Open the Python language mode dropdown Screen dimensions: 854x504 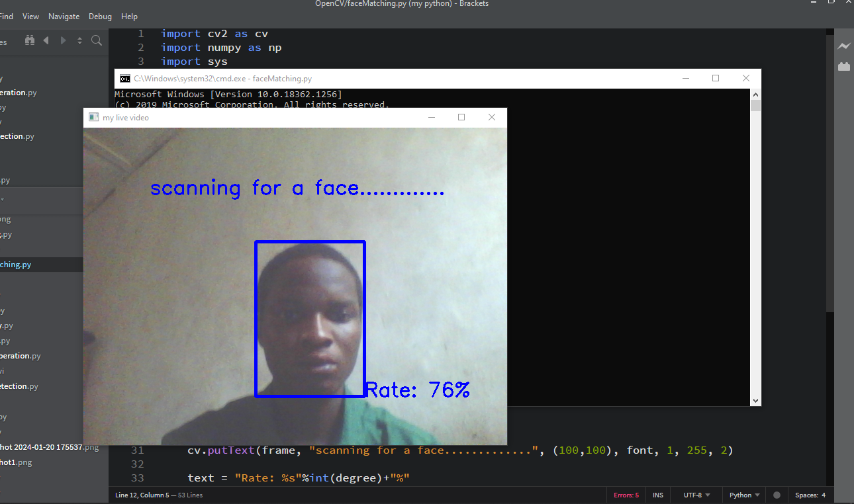click(x=743, y=495)
